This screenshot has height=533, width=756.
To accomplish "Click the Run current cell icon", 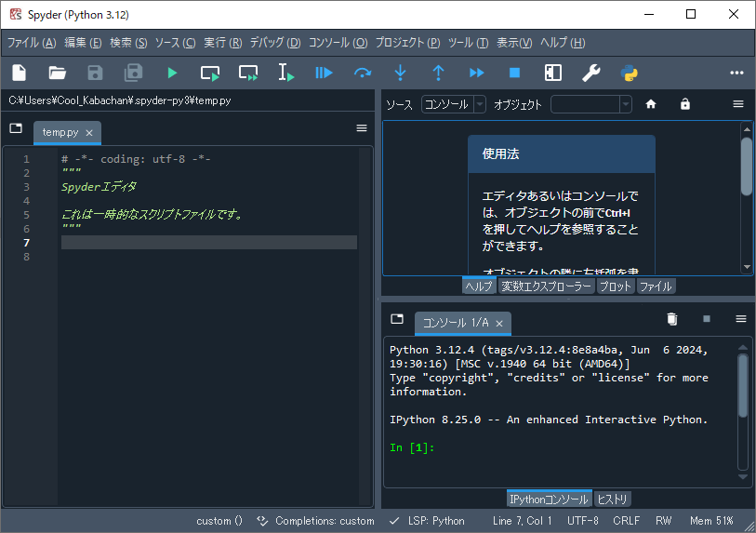I will pos(210,73).
